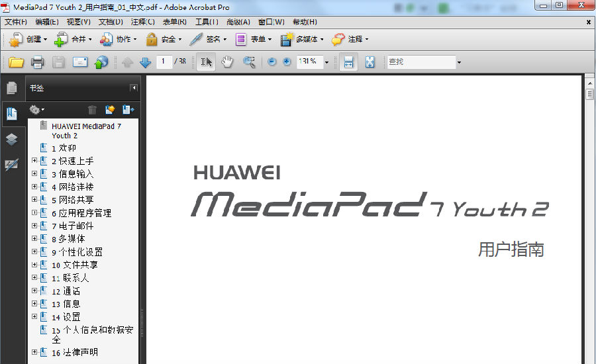
Task: Open the 编辑 menu
Action: click(47, 22)
